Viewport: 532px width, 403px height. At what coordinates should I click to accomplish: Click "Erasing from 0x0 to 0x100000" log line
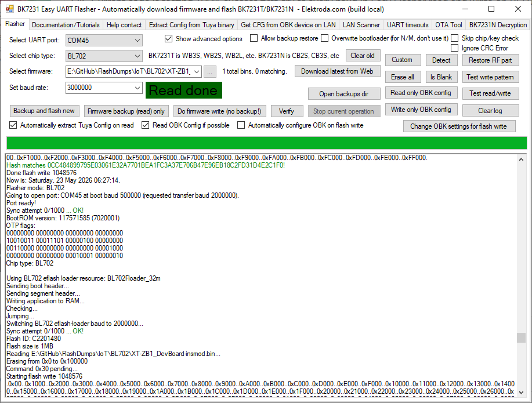(x=47, y=361)
